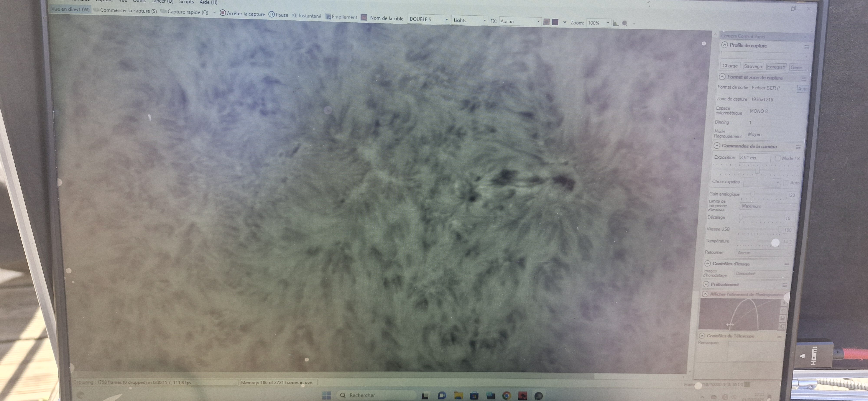This screenshot has height=401, width=868.
Task: Open the Scripts menu
Action: pyautogui.click(x=186, y=2)
